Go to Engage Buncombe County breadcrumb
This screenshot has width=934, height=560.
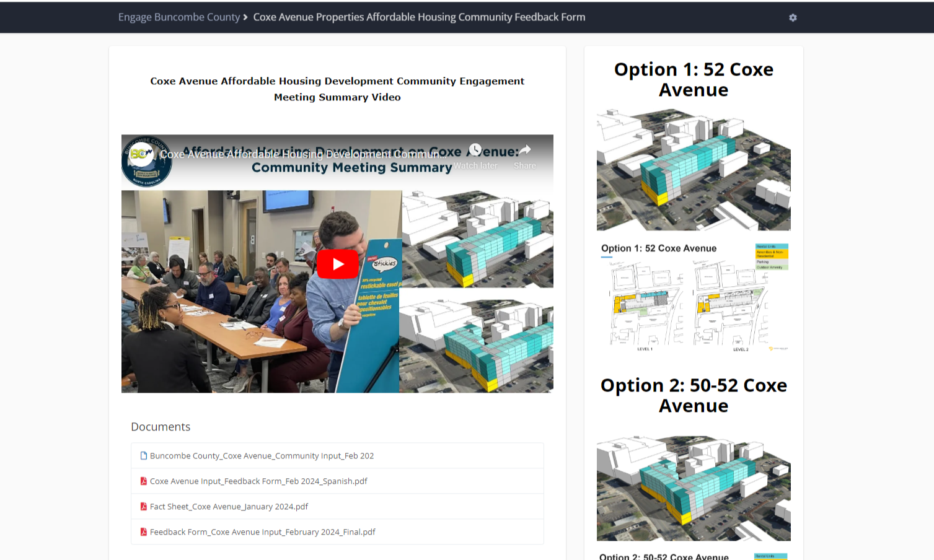pos(179,17)
